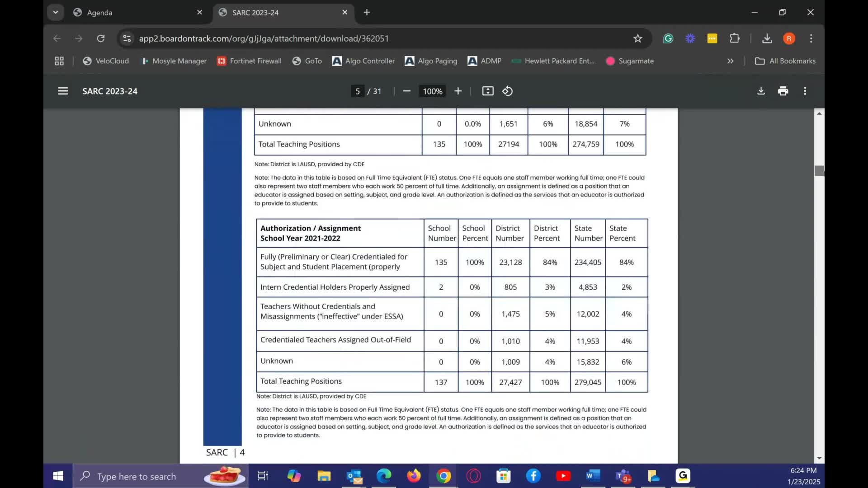Click the Fit to page icon
This screenshot has width=868, height=488.
[x=488, y=91]
